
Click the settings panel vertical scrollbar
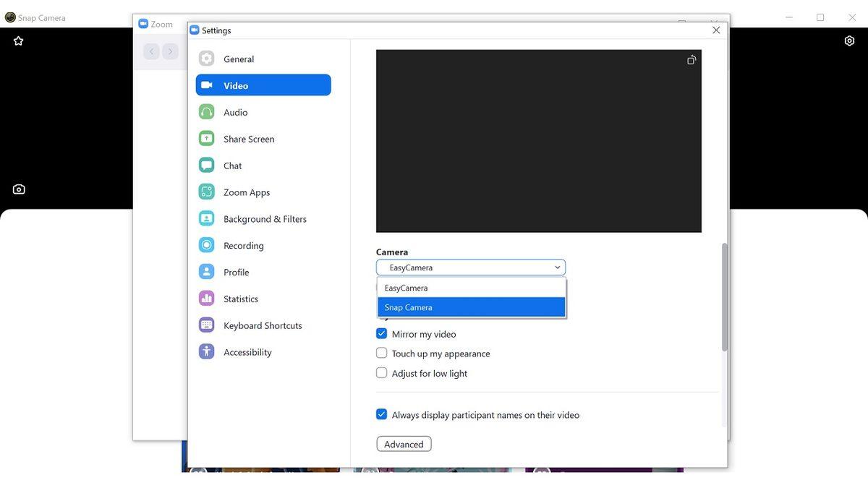724,296
